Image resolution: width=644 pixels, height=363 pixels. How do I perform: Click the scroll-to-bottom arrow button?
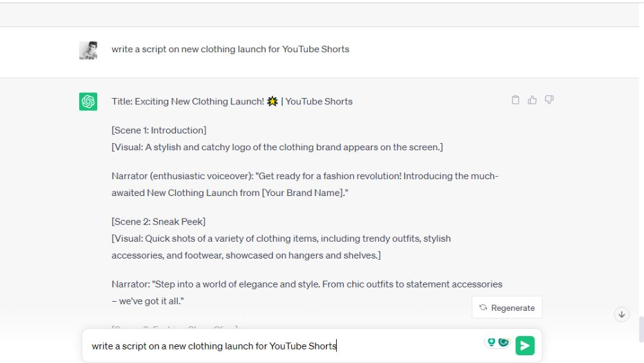coord(622,315)
